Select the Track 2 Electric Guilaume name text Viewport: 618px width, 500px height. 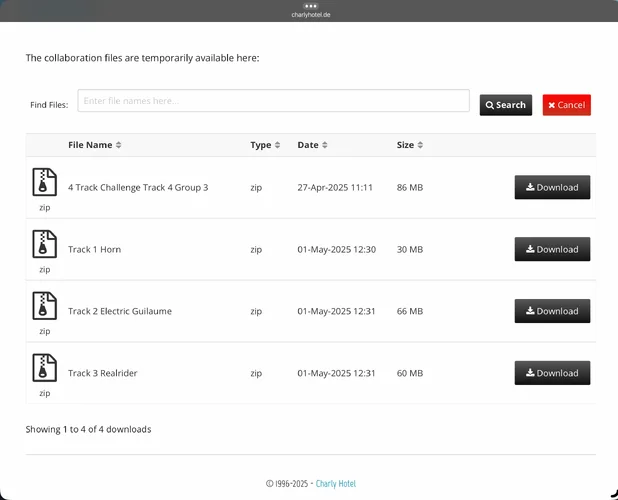pos(120,311)
